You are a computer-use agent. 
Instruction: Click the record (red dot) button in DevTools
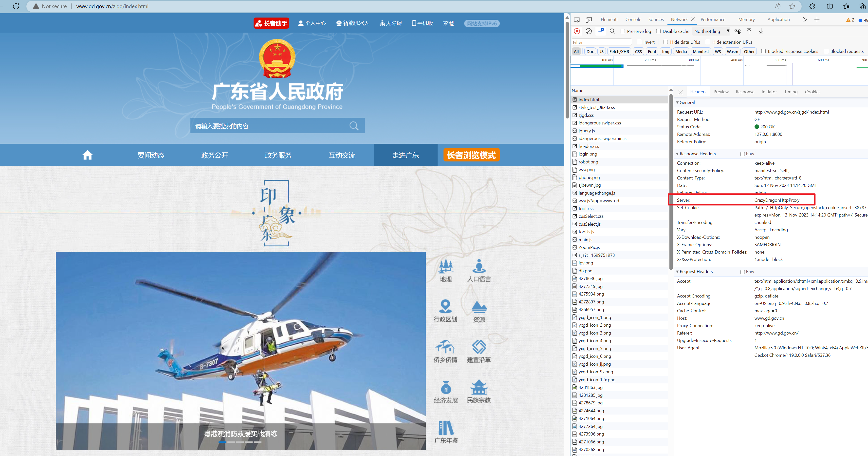click(x=577, y=31)
